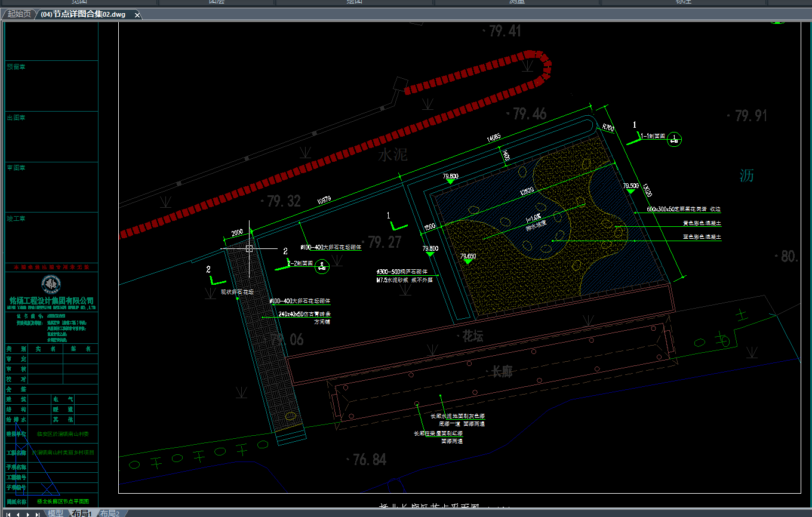The width and height of the screenshot is (812, 517).
Task: Select the 长廊 text label
Action: [502, 372]
